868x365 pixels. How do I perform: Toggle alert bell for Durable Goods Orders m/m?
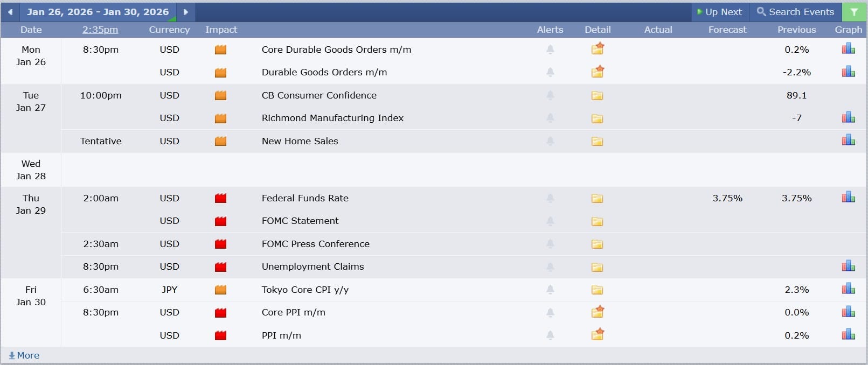[x=550, y=72]
